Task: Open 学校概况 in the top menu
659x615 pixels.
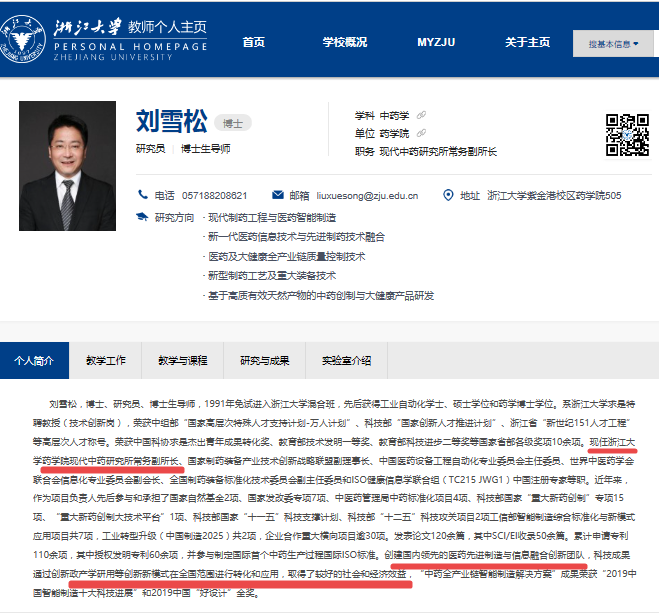Action: (344, 42)
